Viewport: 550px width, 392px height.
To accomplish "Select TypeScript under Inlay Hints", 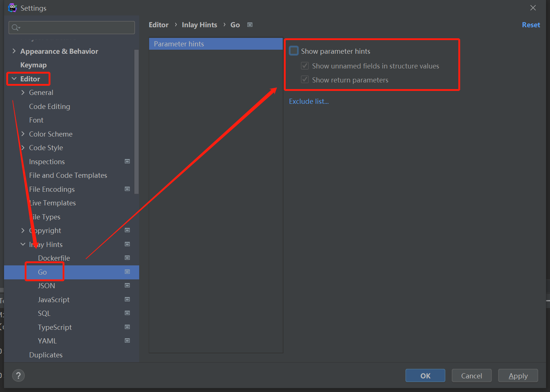I will point(55,327).
